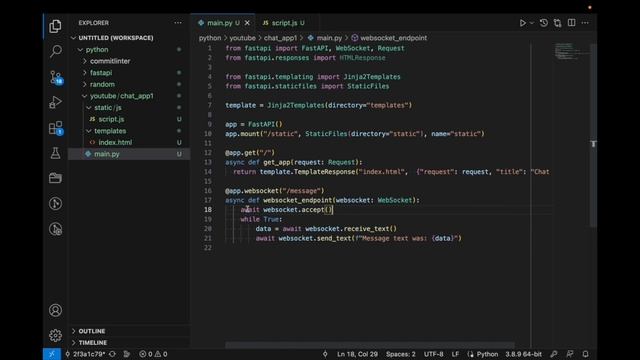The height and width of the screenshot is (360, 640).
Task: Expand the OUTLINE panel
Action: point(129,331)
